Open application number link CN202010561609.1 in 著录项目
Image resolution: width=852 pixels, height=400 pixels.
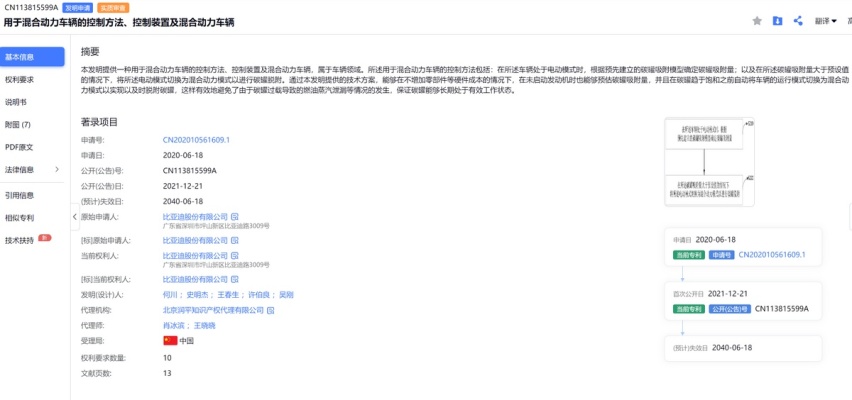[x=196, y=140]
